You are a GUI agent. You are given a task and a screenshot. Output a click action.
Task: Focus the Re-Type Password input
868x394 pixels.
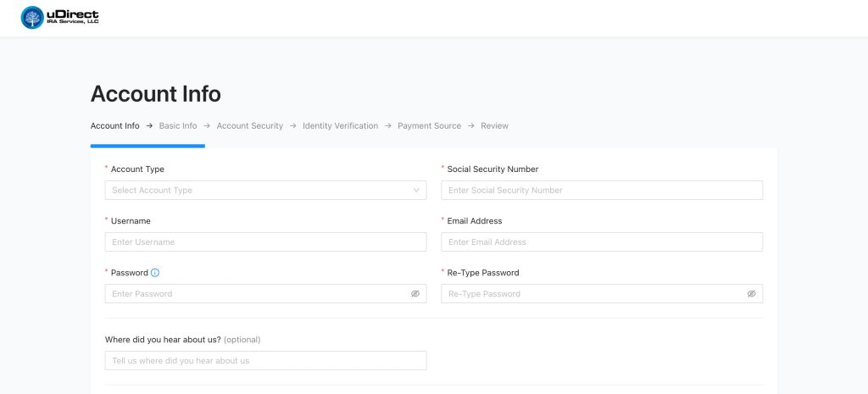[x=589, y=294]
